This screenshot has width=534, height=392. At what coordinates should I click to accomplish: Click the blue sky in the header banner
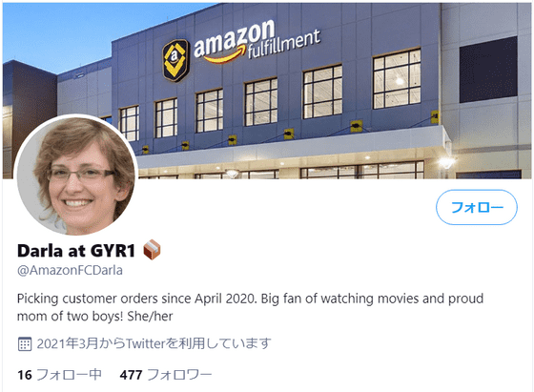pos(68,31)
